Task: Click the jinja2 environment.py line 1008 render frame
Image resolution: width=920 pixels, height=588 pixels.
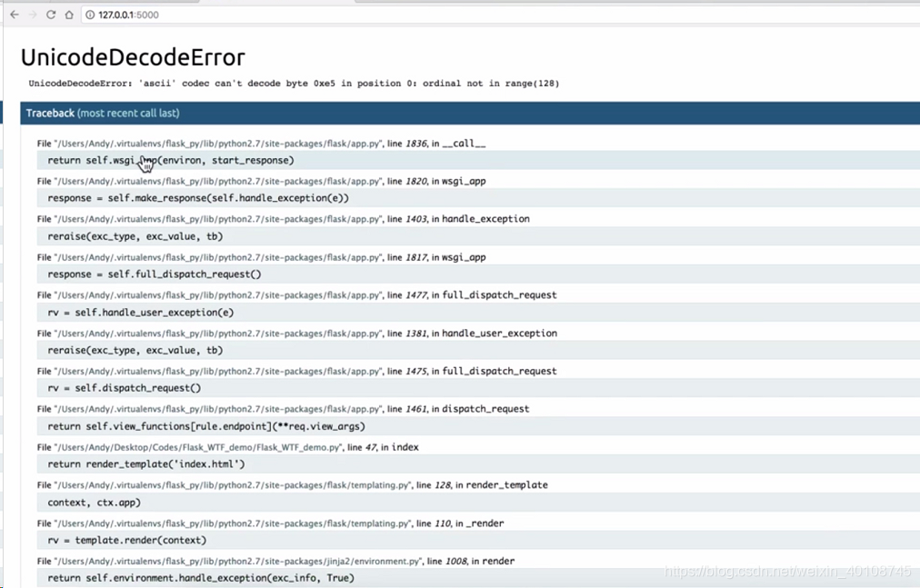Action: 275,561
